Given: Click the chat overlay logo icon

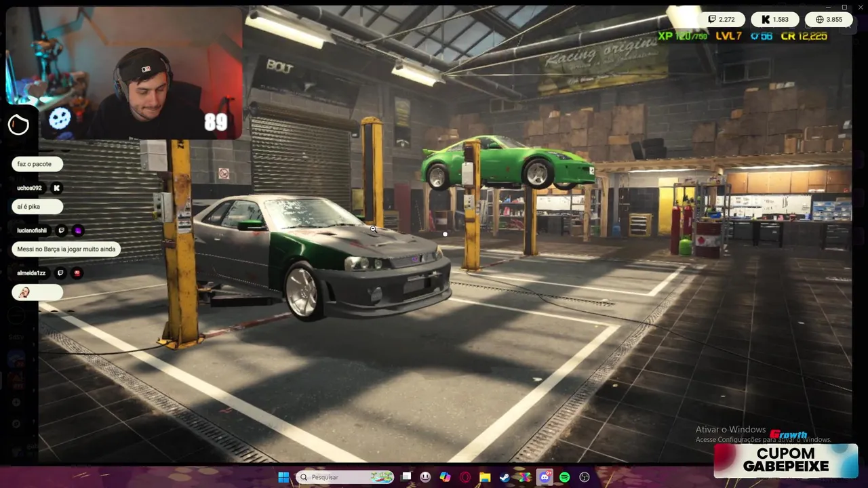Looking at the screenshot, I should [18, 125].
